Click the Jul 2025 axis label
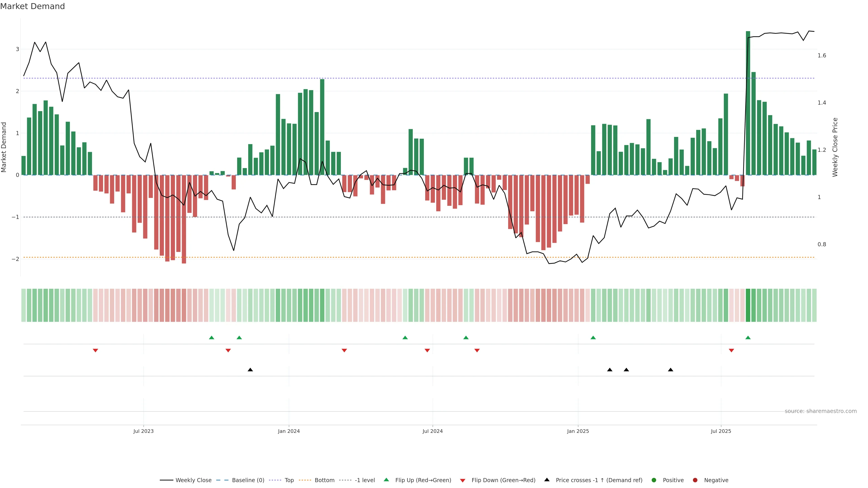Image resolution: width=868 pixels, height=488 pixels. tap(721, 431)
